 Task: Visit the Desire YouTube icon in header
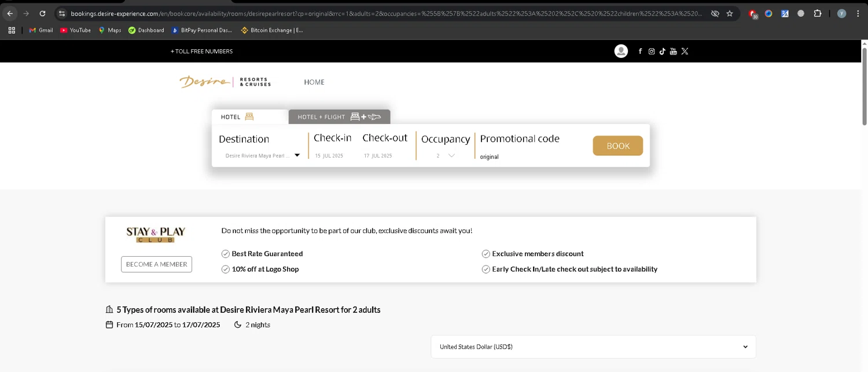pos(674,52)
